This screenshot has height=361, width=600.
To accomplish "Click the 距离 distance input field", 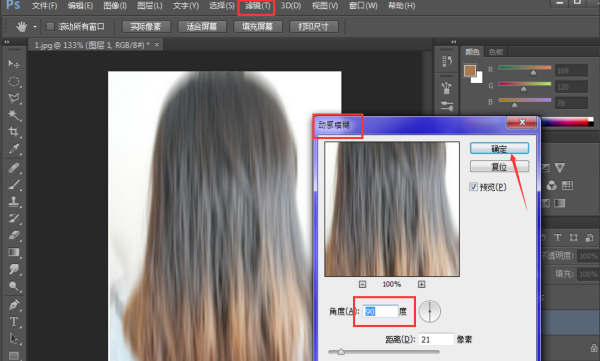I will click(x=436, y=340).
